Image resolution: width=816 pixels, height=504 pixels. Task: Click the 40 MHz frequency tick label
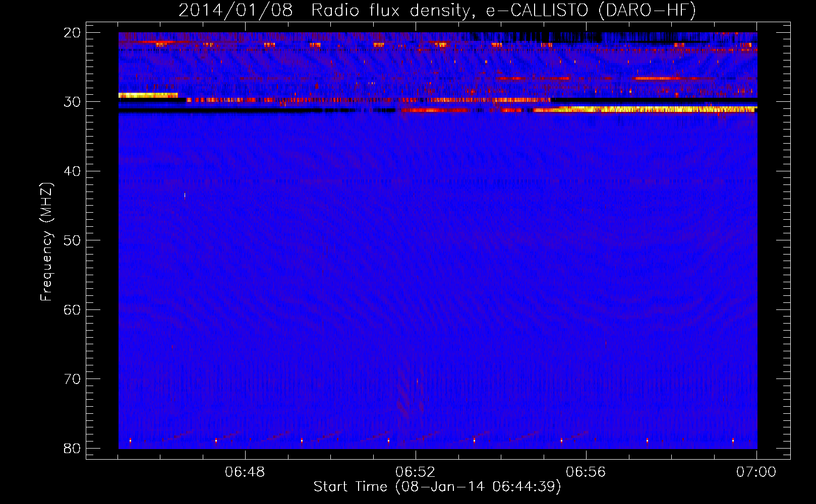click(73, 171)
